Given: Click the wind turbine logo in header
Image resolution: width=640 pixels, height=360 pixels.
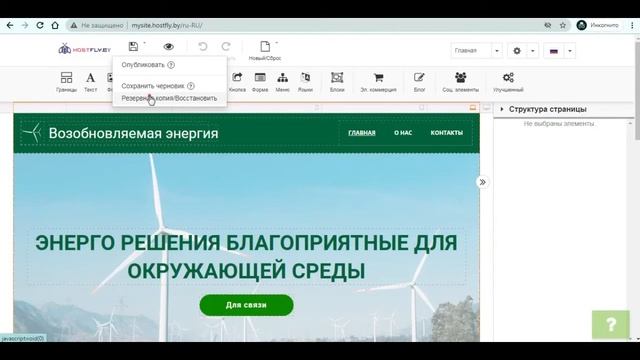Looking at the screenshot, I should [32, 133].
